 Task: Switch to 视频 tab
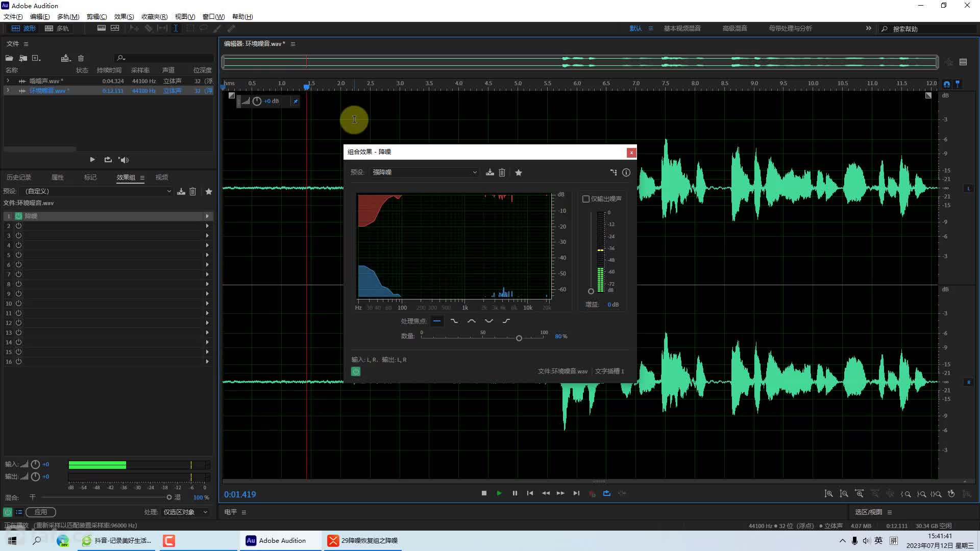tap(162, 178)
